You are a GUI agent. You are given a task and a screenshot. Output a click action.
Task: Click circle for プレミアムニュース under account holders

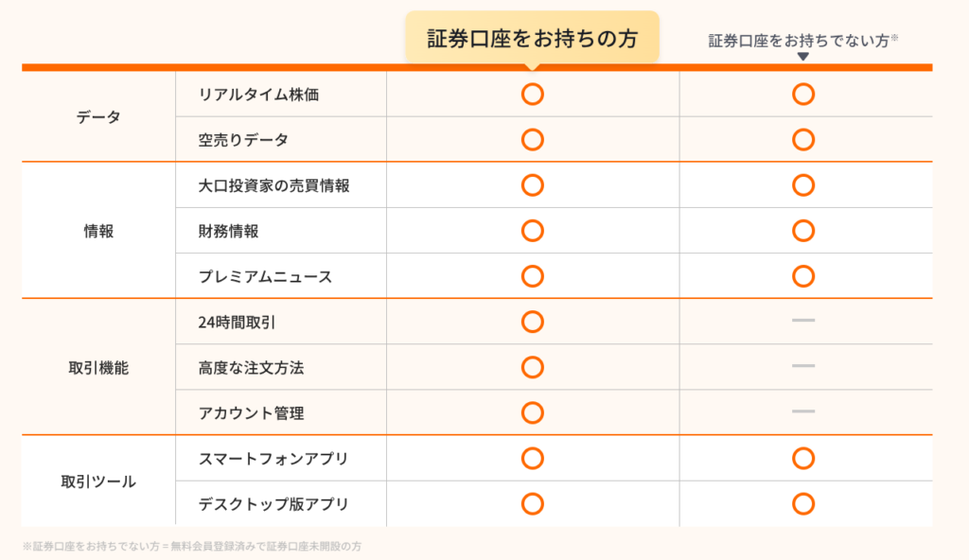533,276
